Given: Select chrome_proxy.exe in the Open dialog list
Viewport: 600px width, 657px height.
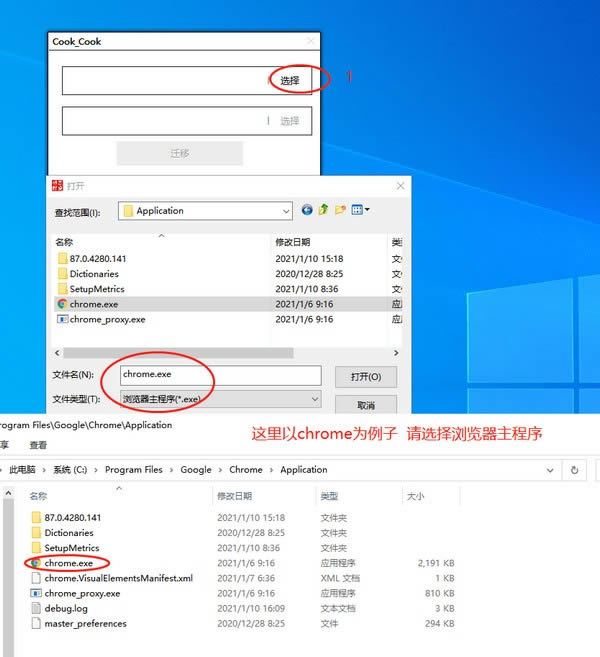Looking at the screenshot, I should point(106,319).
